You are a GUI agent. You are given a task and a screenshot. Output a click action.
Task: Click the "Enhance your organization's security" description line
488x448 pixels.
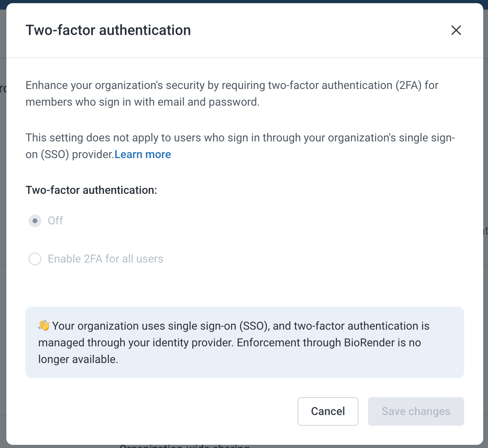click(232, 85)
